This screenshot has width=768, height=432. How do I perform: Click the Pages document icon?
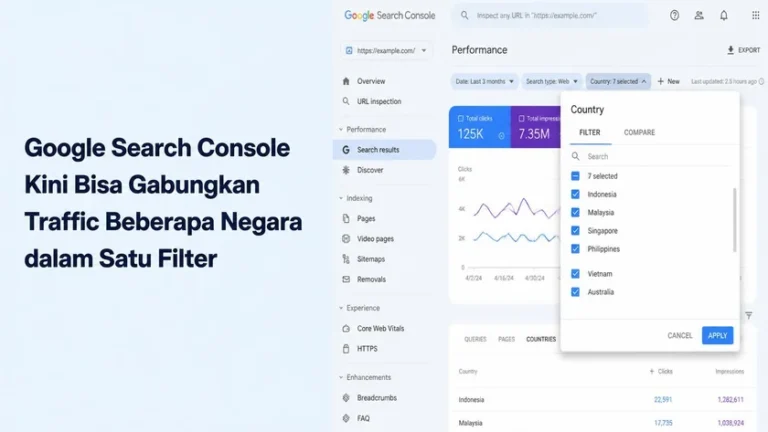pyautogui.click(x=346, y=218)
